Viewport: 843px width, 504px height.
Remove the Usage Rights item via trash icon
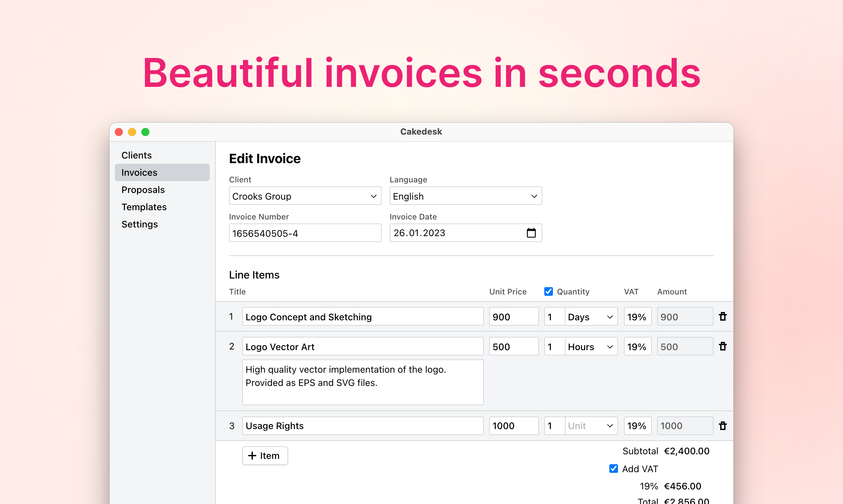[723, 425]
